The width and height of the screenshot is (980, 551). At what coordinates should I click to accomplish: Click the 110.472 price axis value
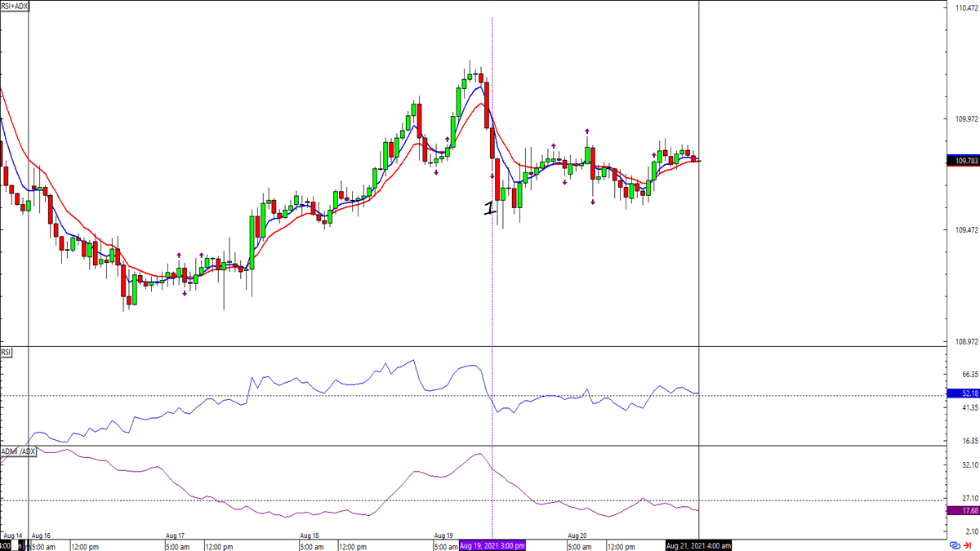tap(966, 8)
